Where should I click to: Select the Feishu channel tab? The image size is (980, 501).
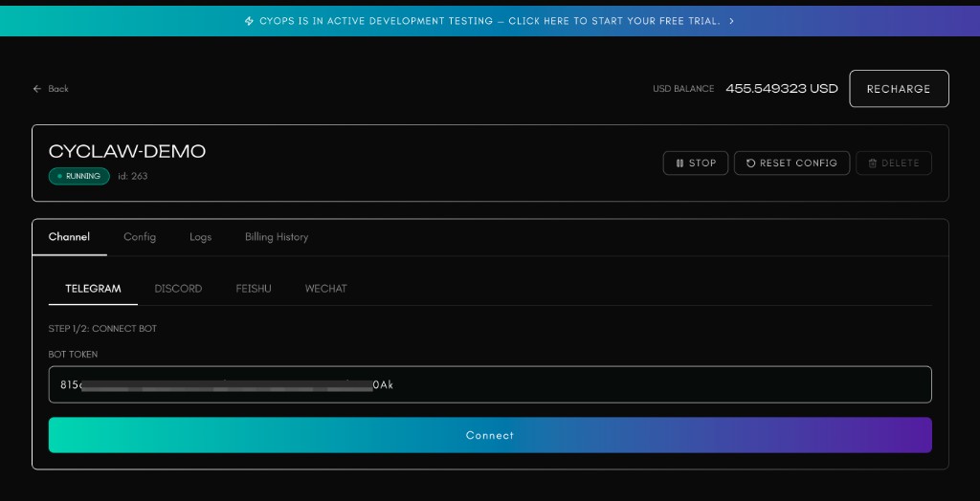pos(253,289)
